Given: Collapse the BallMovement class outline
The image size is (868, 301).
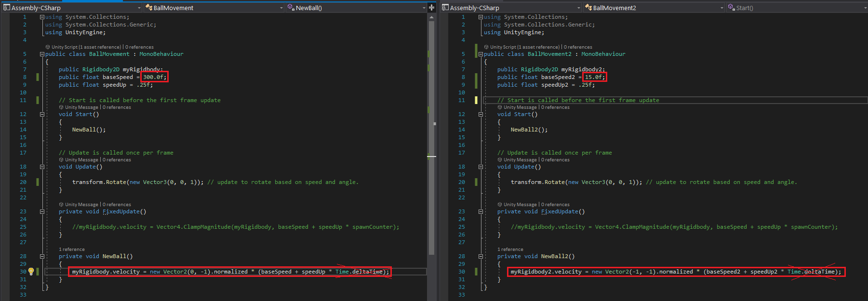Looking at the screenshot, I should click(42, 54).
